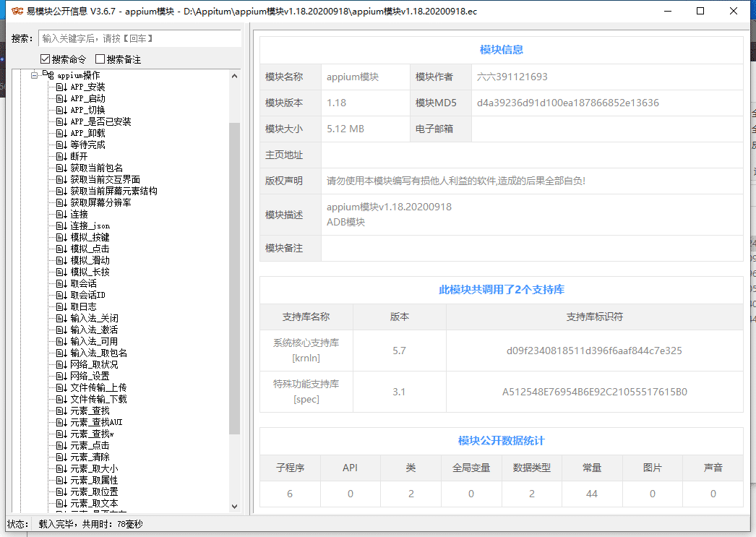Select the 获取当前交互界面 subroutine icon
The width and height of the screenshot is (756, 537).
(x=61, y=179)
